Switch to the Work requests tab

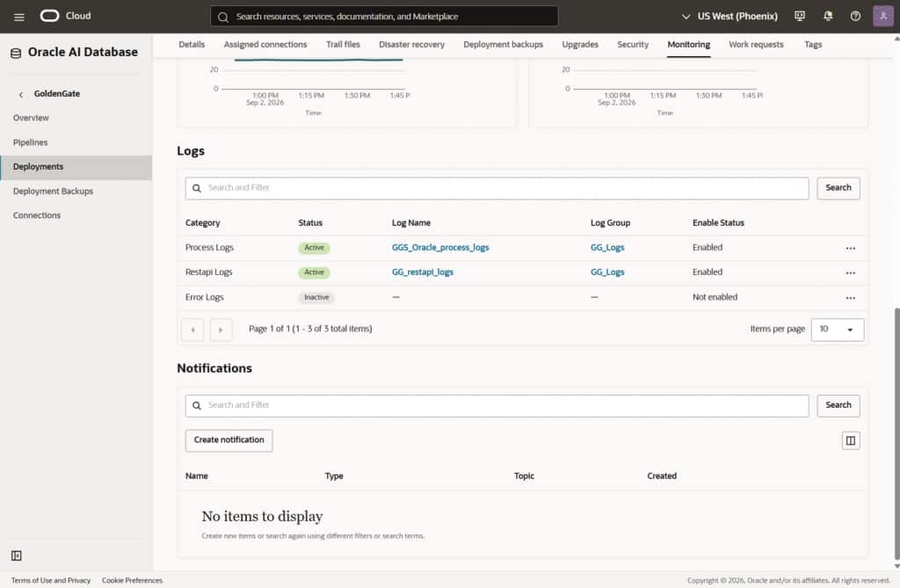coord(756,44)
